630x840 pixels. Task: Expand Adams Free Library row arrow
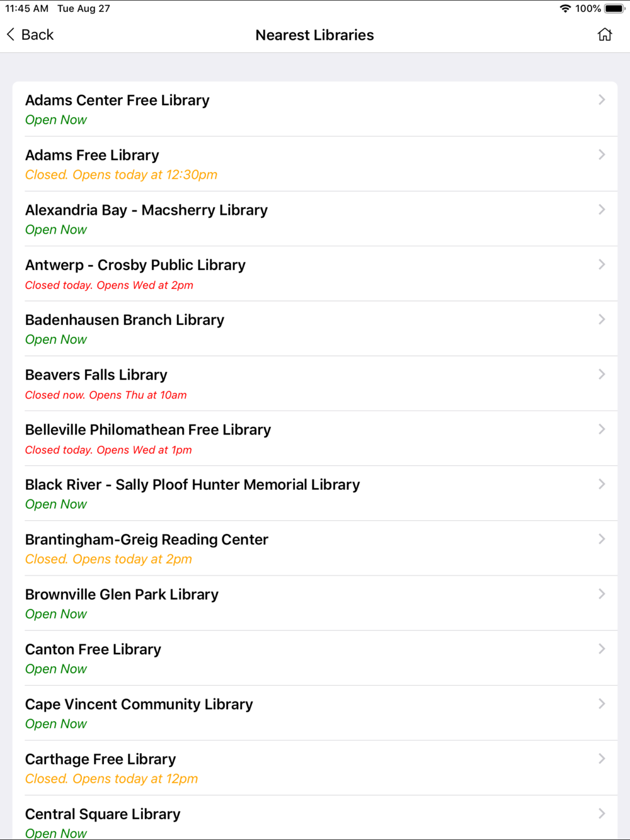click(602, 154)
